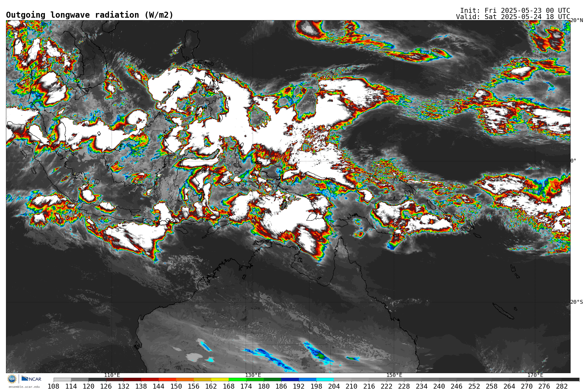Image resolution: width=588 pixels, height=390 pixels.
Task: Pick the navy blue 186–192 colorbar swatch
Action: click(x=290, y=379)
